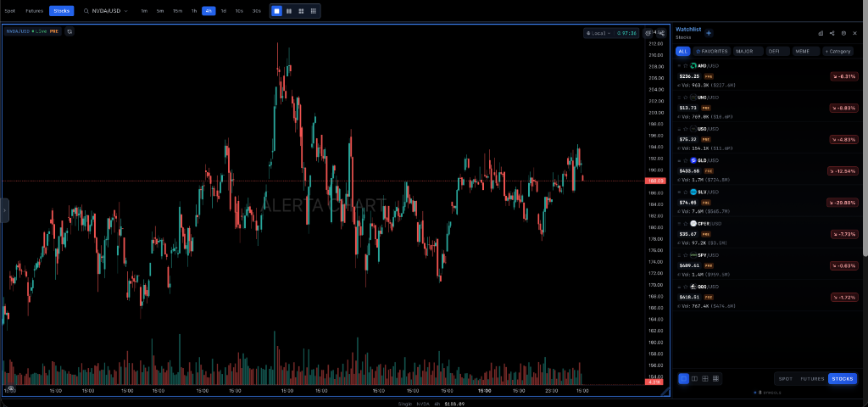Screen dimensions: 868x407
Task: Select the MAJOR watchlist filter
Action: coord(748,52)
